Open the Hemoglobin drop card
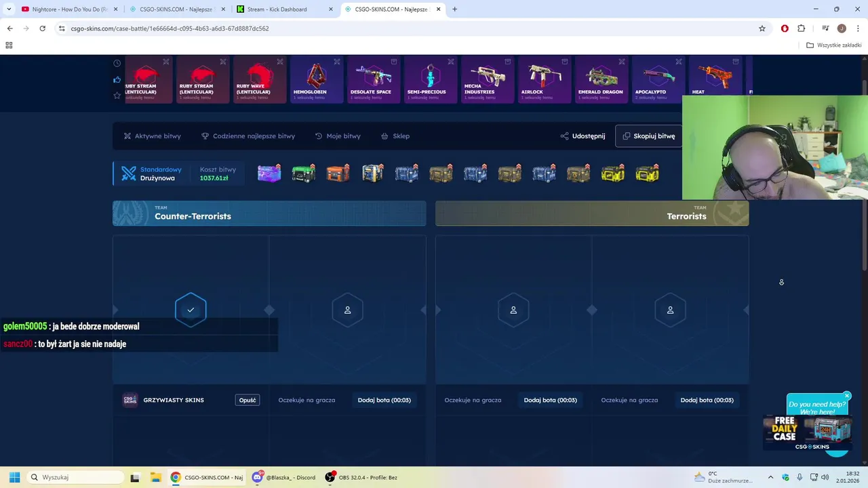 coord(317,80)
